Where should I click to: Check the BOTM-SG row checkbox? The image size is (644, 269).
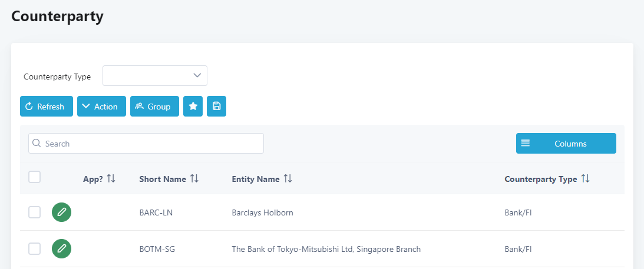35,249
